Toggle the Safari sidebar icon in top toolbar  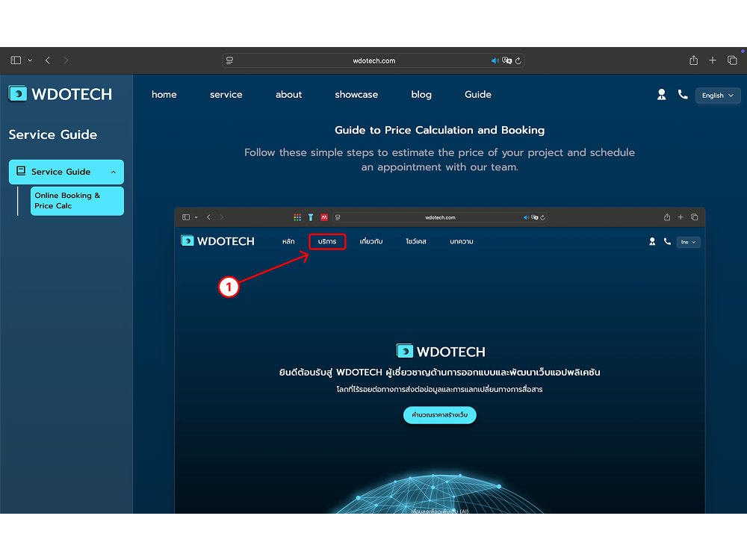click(x=16, y=60)
